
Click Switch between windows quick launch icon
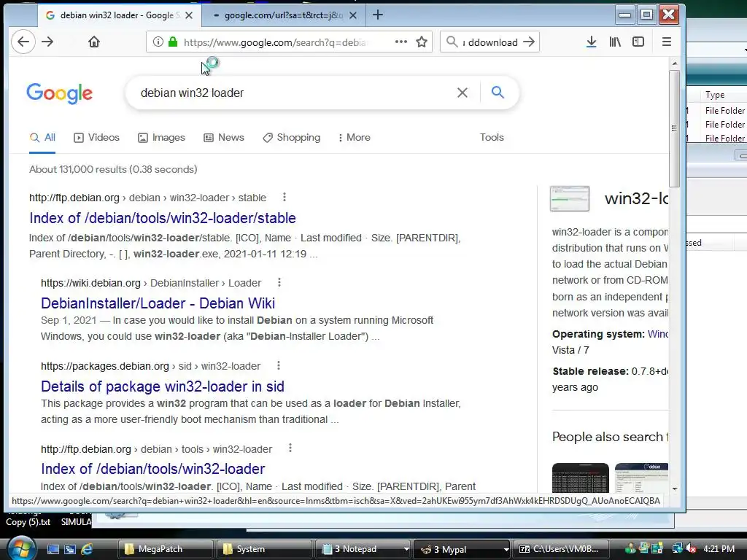click(x=70, y=549)
